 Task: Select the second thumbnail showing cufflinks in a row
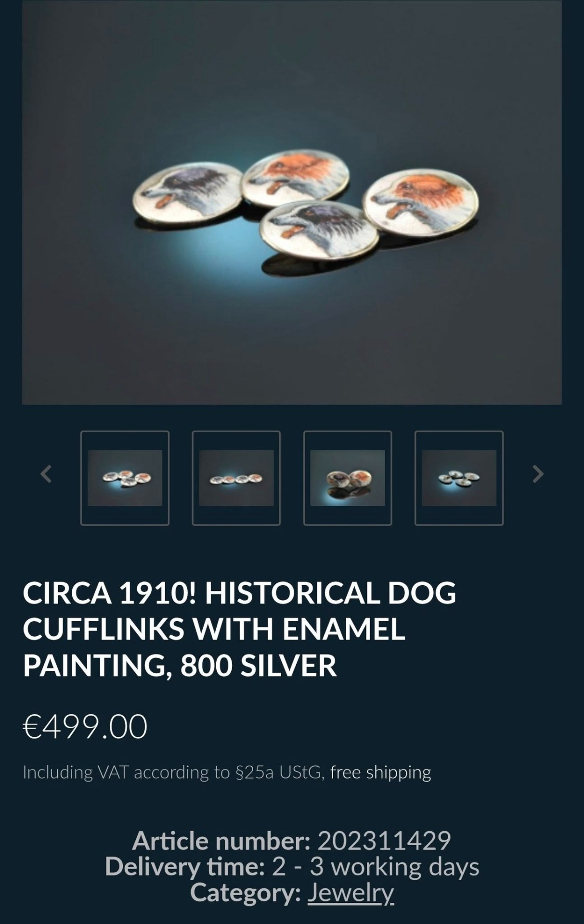236,478
